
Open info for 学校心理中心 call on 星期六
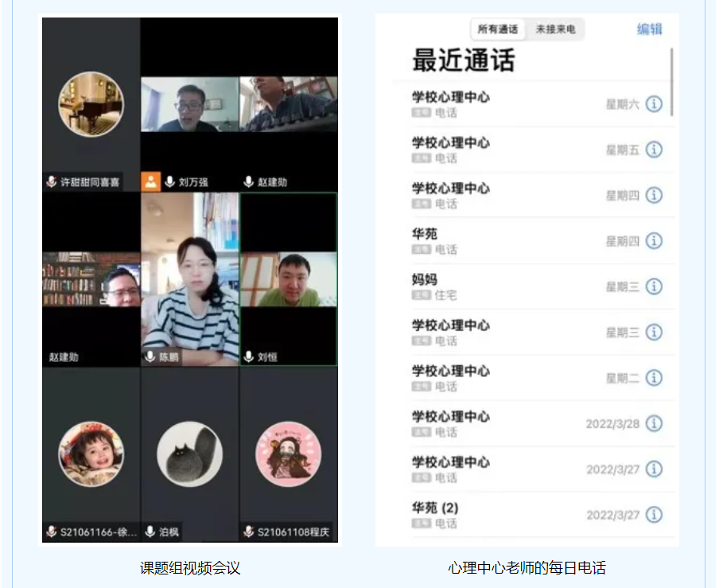pyautogui.click(x=654, y=103)
